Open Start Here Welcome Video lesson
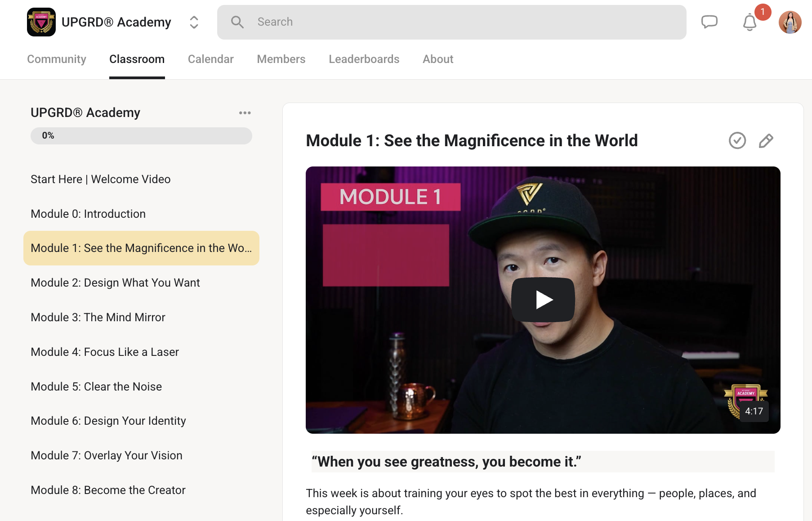812x521 pixels. pos(101,179)
